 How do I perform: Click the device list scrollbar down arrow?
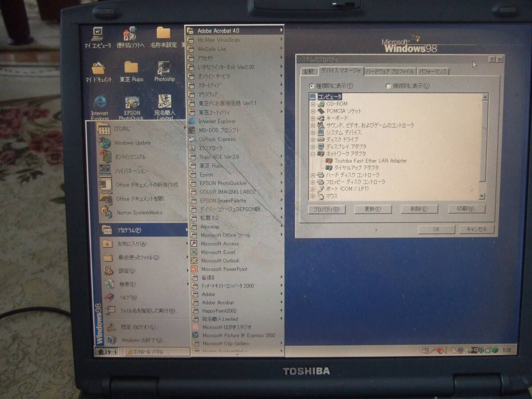tap(481, 196)
